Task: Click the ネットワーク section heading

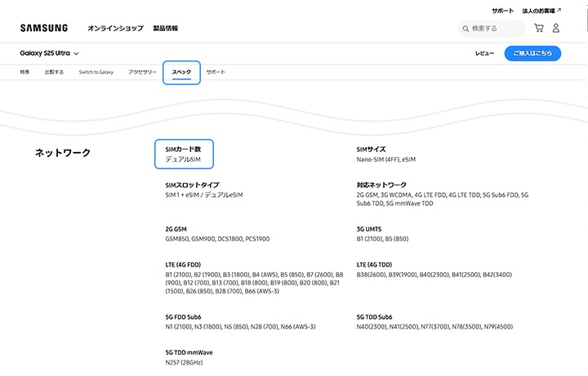Action: (x=63, y=153)
